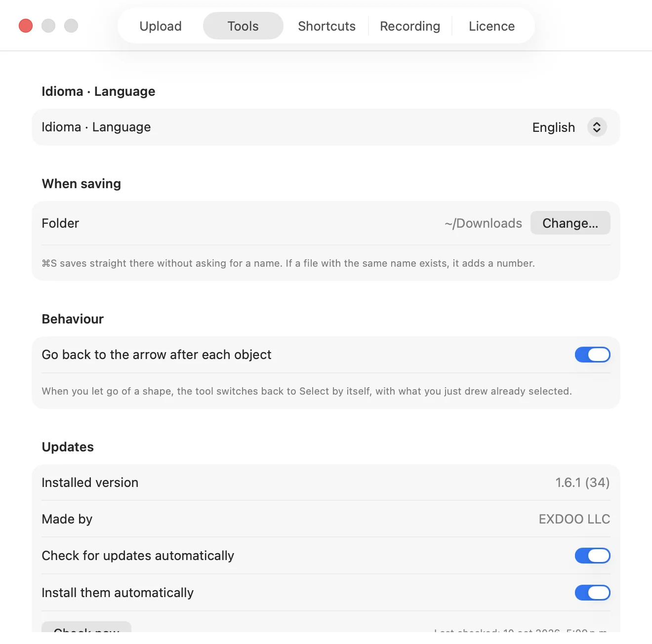Click the ~/Downloads folder path

point(483,224)
